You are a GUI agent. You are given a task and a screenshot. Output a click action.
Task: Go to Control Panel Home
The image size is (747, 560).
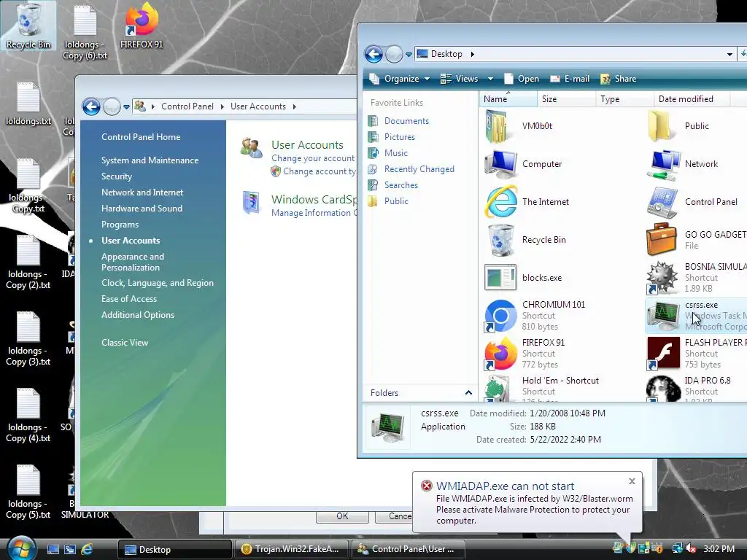click(x=141, y=137)
